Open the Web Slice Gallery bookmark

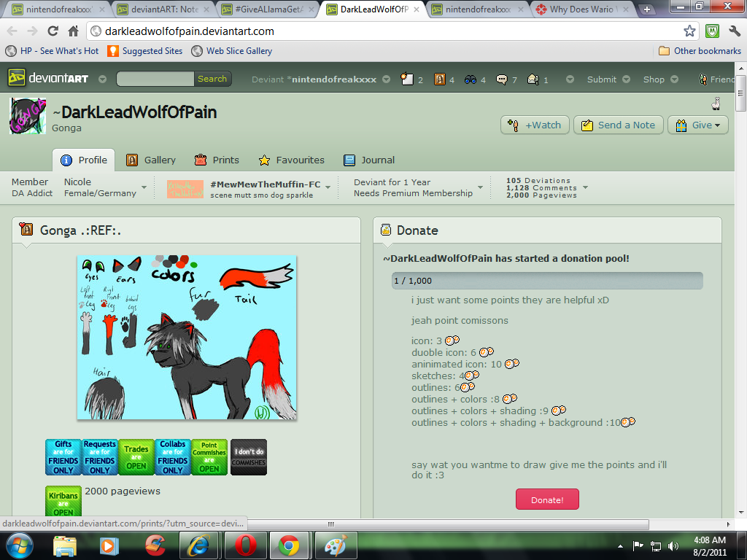pyautogui.click(x=232, y=51)
